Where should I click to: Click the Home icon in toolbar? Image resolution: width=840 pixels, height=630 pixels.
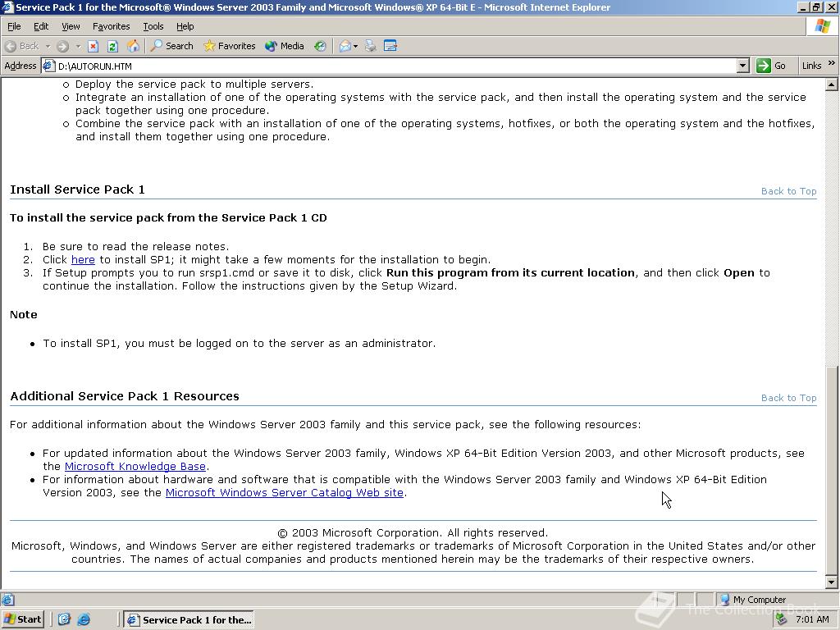pos(133,46)
